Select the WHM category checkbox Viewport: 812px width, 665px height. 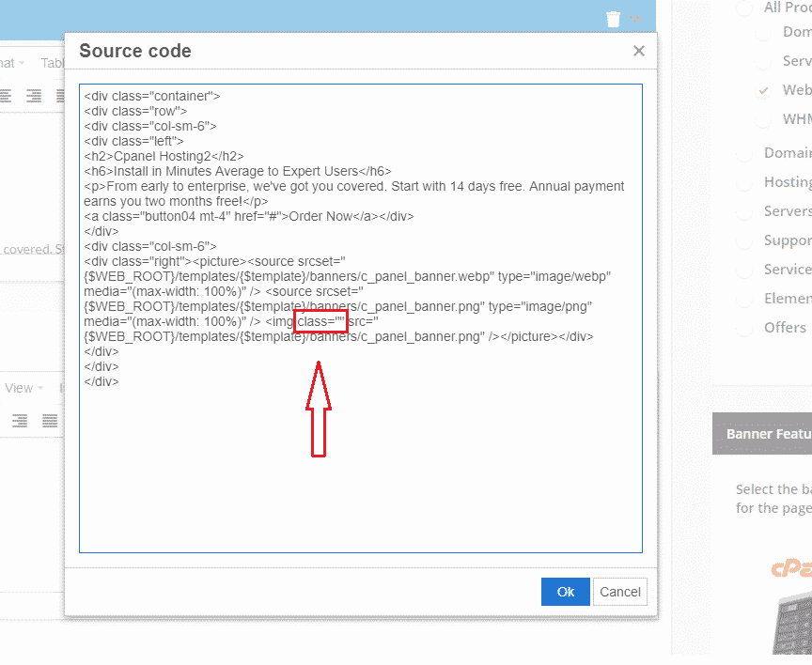tap(765, 119)
